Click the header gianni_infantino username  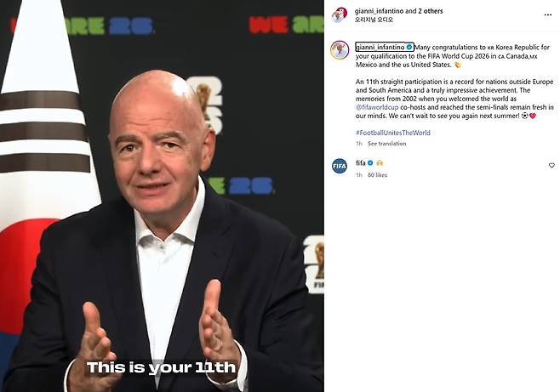pyautogui.click(x=379, y=11)
